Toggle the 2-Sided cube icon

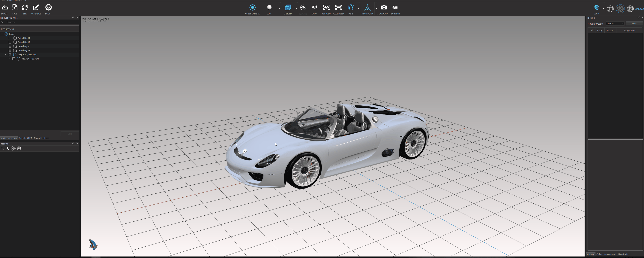288,8
